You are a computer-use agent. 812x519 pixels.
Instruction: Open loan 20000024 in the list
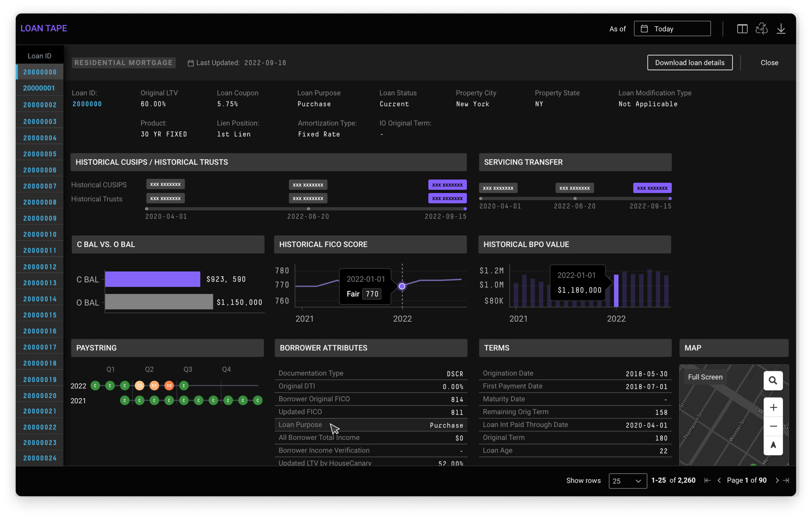click(40, 458)
